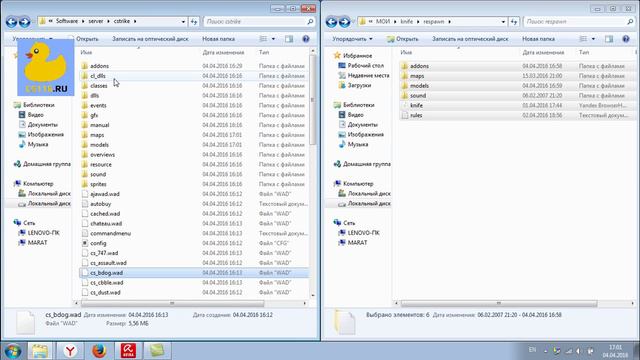Click Открыть in the left window toolbar
This screenshot has height=360, width=640.
point(87,39)
